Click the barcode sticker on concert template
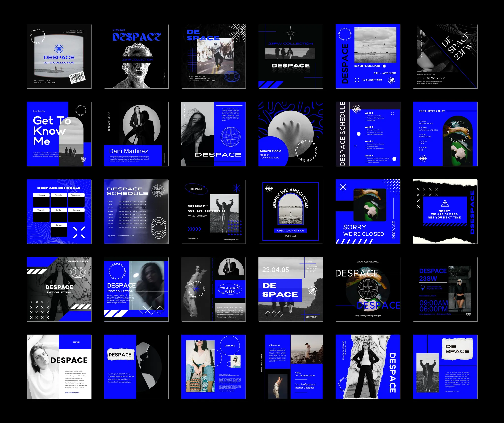Viewport: 504px width, 423px height. 77,77
